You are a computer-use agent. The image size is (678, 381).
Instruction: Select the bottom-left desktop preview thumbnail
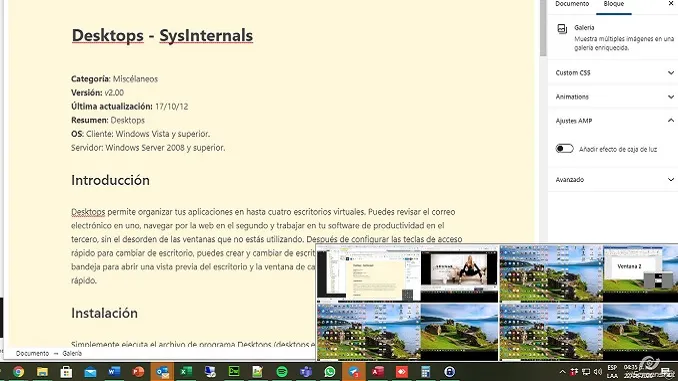(408, 332)
